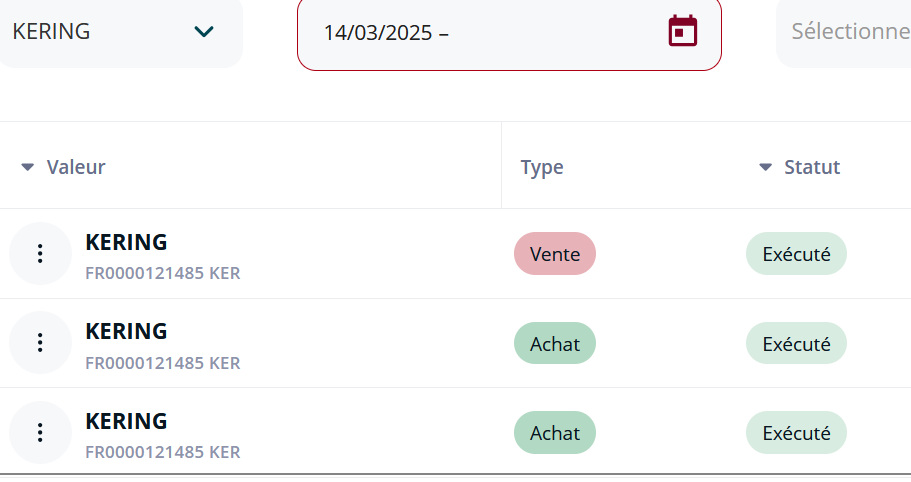Click Exécuté status in the second row

pyautogui.click(x=797, y=344)
